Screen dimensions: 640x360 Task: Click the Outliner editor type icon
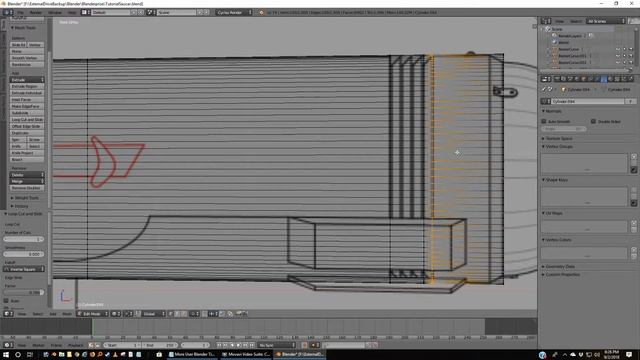point(546,21)
